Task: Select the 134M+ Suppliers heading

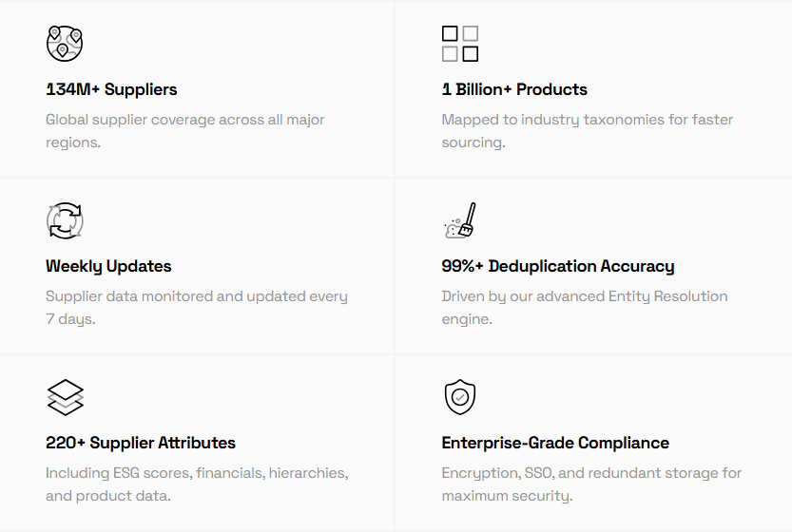Action: tap(111, 89)
